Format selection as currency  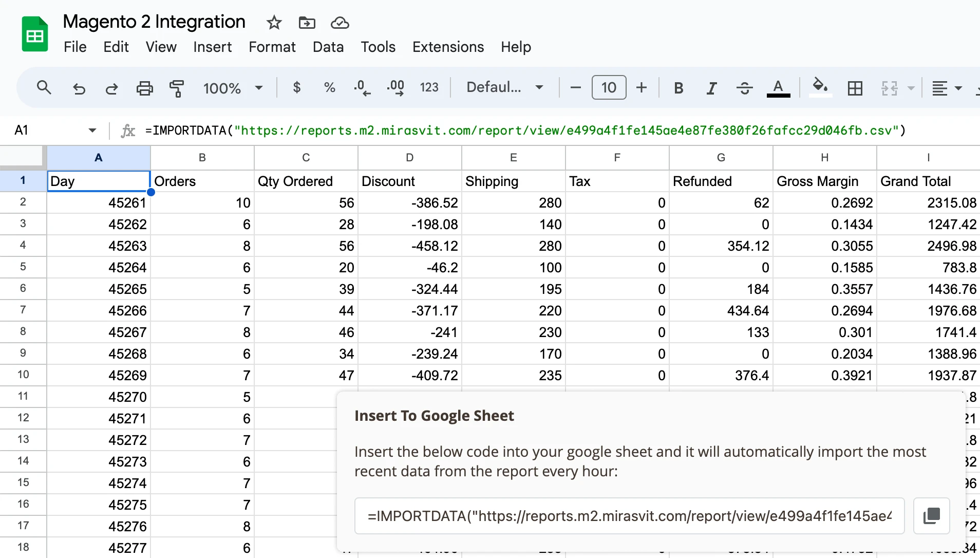pos(297,87)
